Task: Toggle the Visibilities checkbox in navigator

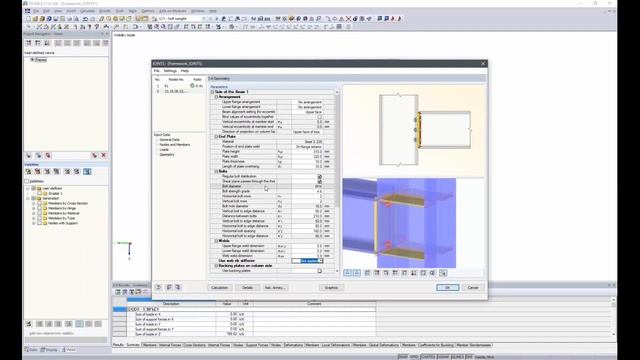Action: click(x=27, y=181)
